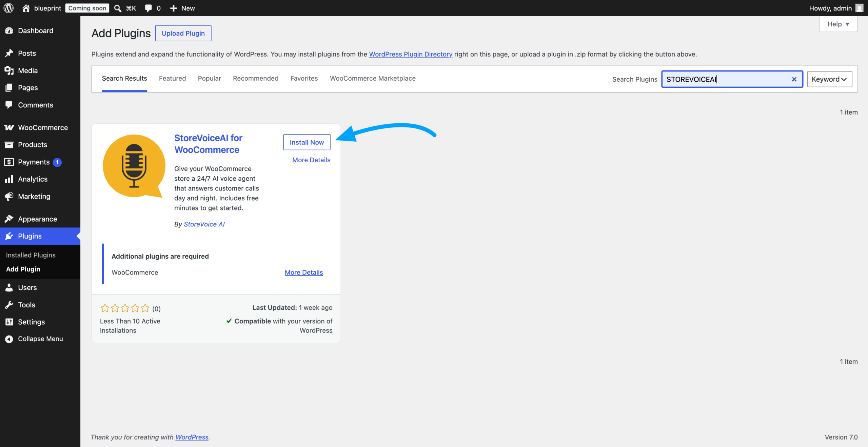Select the Search Results tab

[124, 78]
